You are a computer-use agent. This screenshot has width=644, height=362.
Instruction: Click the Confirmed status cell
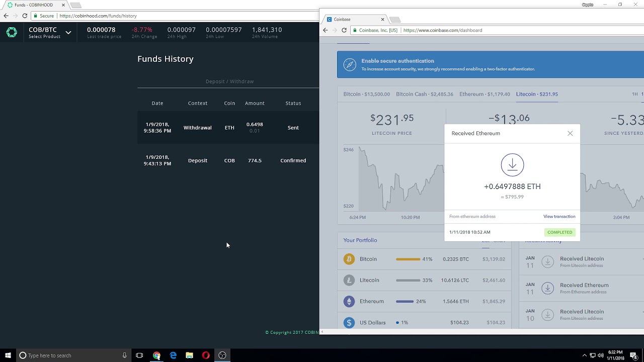tap(293, 160)
